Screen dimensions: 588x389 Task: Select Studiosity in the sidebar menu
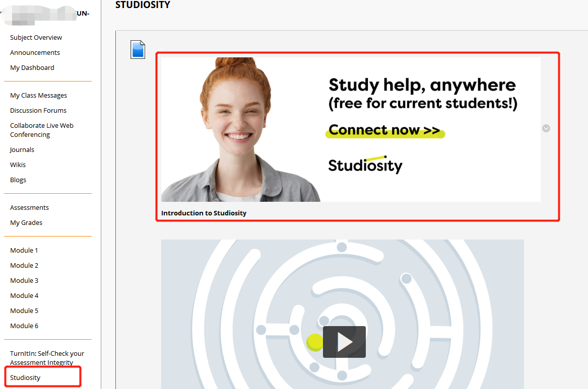pos(25,378)
